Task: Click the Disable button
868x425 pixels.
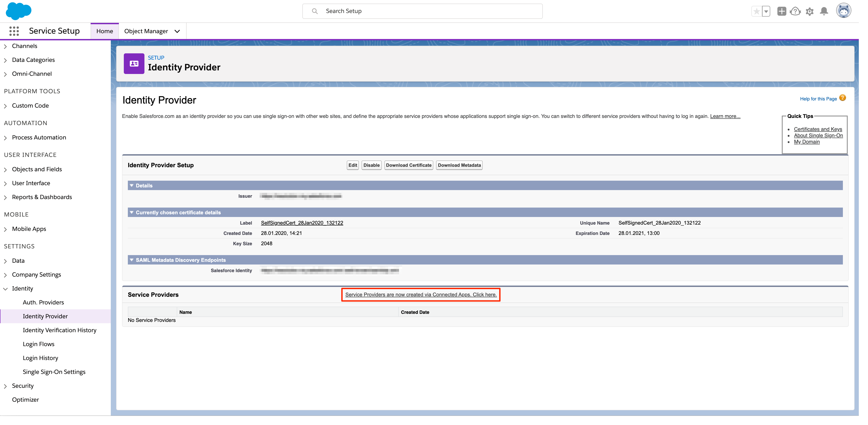Action: pos(371,165)
